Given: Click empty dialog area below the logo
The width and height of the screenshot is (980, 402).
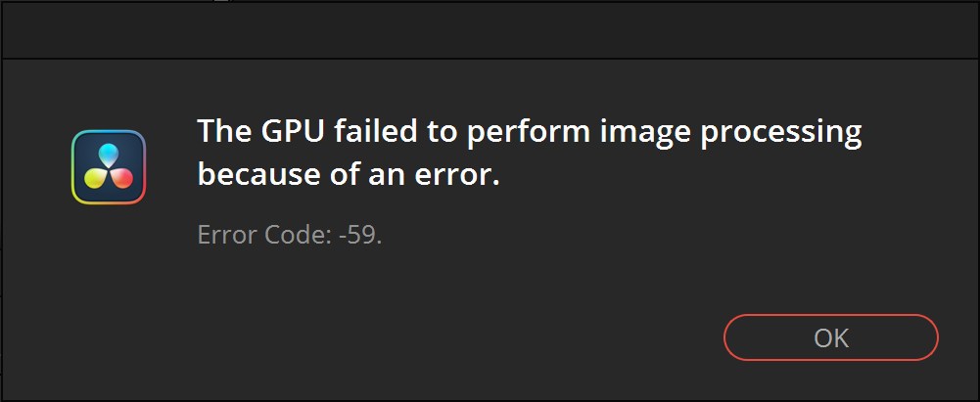Looking at the screenshot, I should point(109,299).
